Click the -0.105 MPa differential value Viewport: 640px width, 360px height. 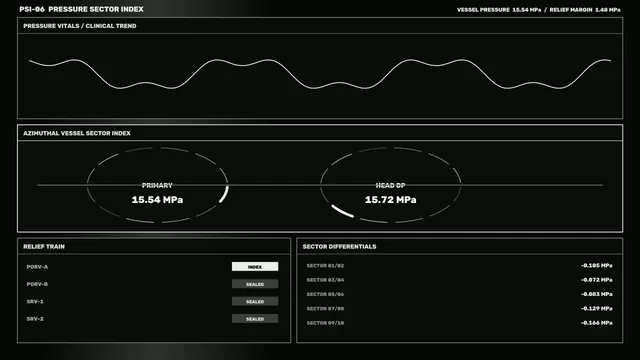[597, 266]
